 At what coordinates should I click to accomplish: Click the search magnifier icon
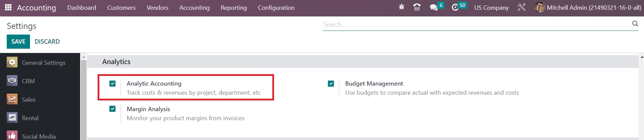pos(635,24)
